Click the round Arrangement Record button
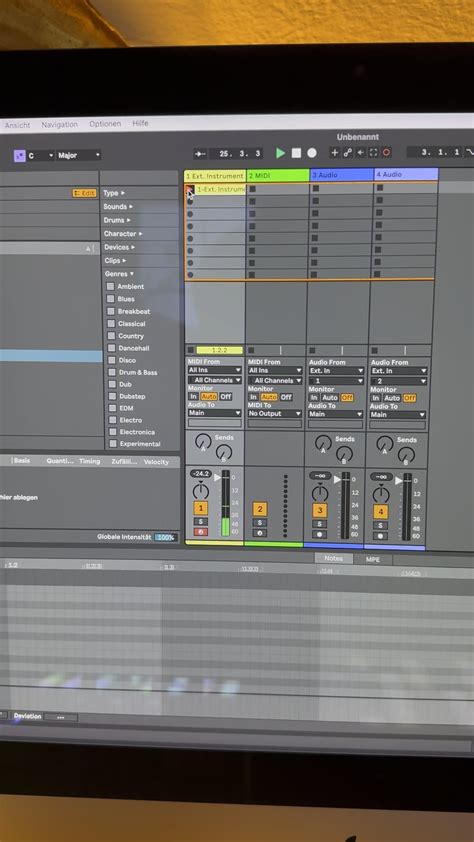 (x=312, y=153)
